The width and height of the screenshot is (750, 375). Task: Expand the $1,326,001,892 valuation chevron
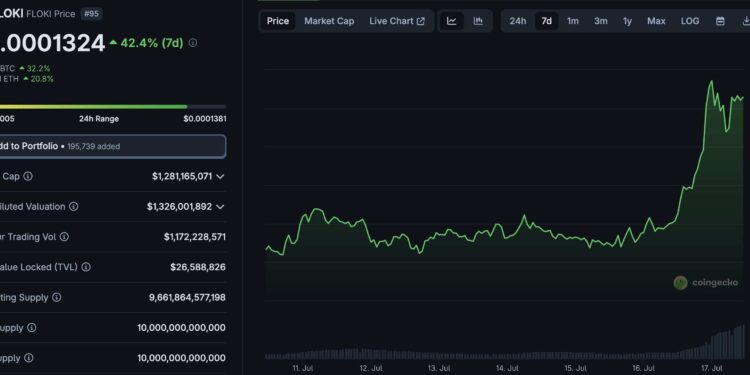click(220, 207)
